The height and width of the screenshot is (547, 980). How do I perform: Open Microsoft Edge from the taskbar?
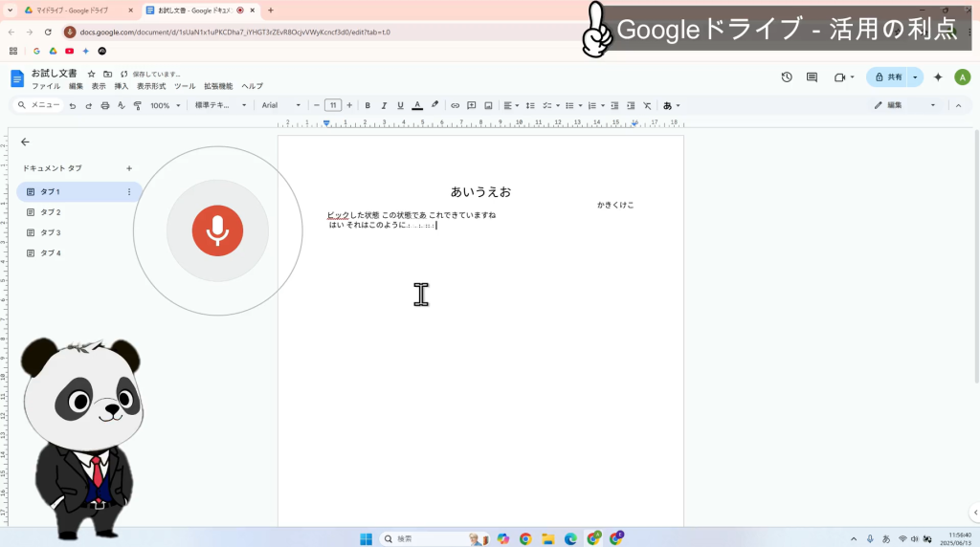[x=570, y=539]
